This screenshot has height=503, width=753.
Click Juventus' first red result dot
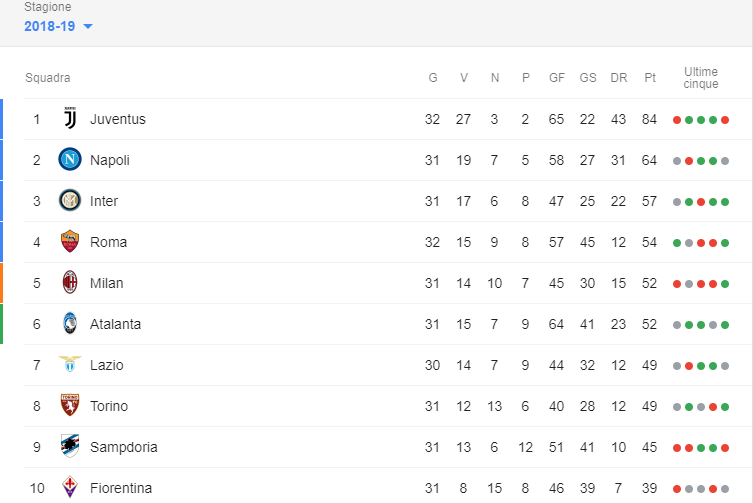677,120
